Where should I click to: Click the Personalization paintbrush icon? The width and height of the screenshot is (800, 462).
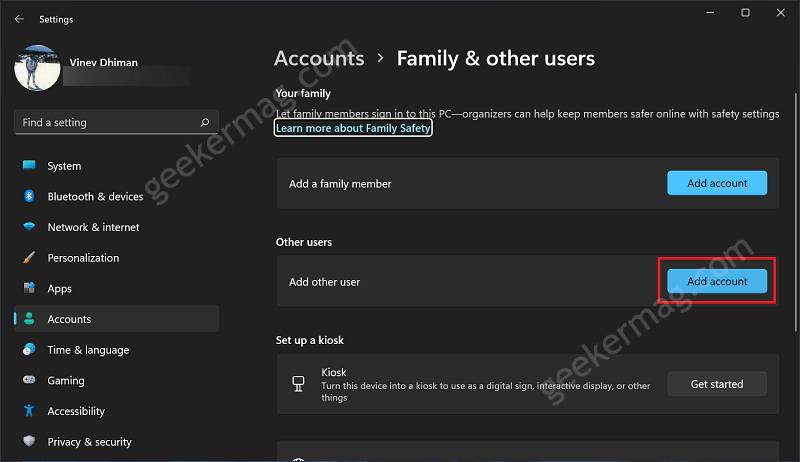tap(29, 257)
